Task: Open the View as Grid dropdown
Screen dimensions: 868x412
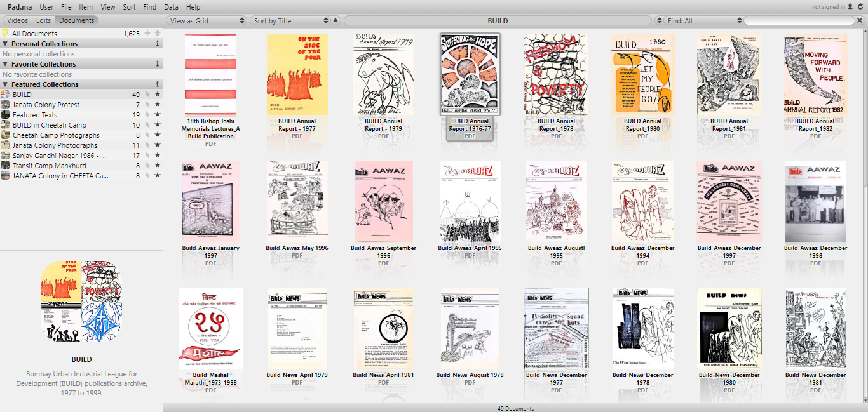Action: [x=206, y=21]
